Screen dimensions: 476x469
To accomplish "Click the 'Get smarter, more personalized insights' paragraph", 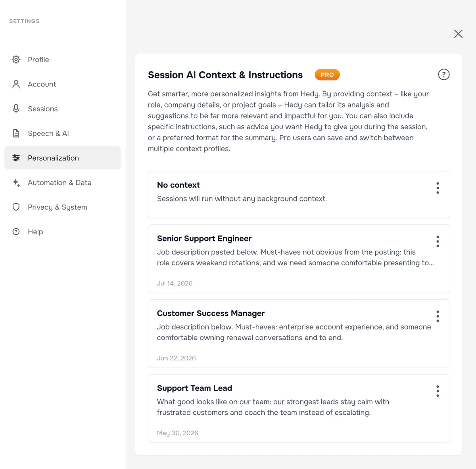I will [288, 121].
